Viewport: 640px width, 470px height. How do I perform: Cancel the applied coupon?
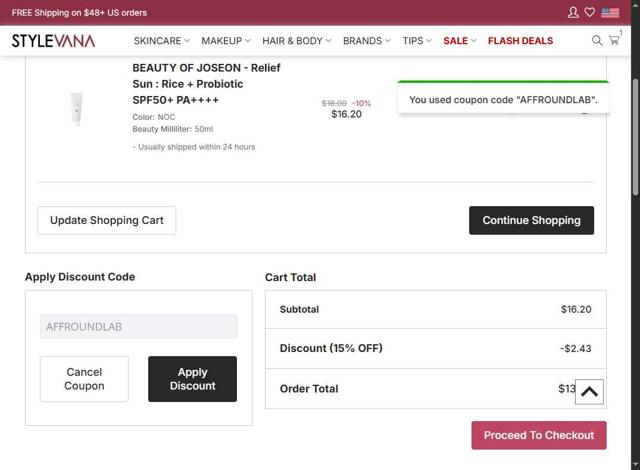coord(84,379)
